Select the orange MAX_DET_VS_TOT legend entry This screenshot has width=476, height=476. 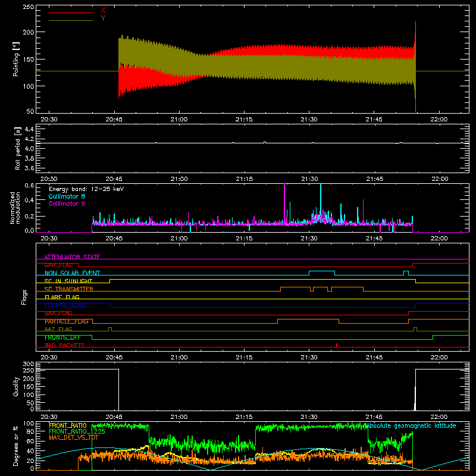pyautogui.click(x=74, y=437)
